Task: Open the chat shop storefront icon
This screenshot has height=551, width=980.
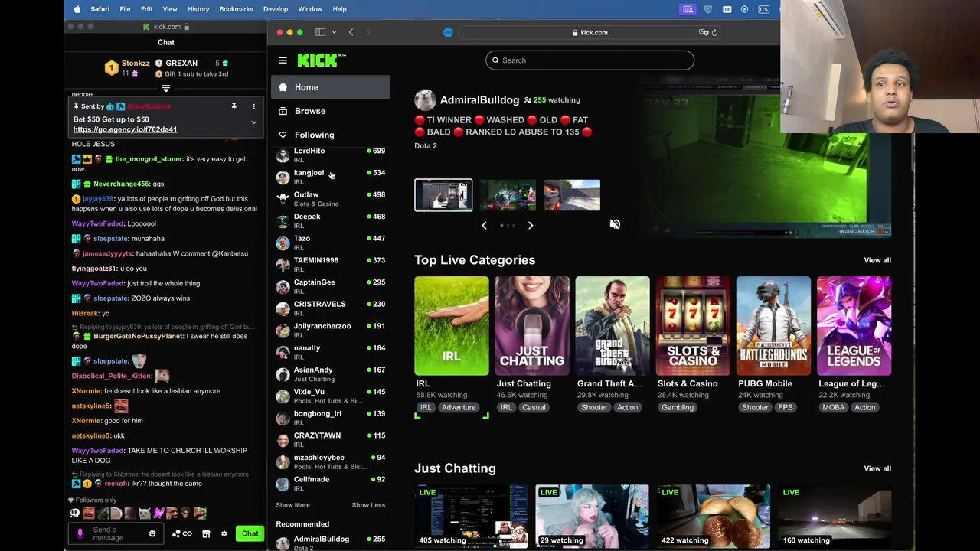Action: point(206,533)
